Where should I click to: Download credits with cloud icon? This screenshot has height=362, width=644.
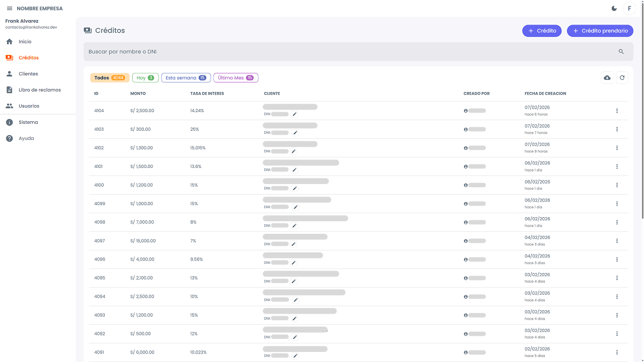pos(607,77)
